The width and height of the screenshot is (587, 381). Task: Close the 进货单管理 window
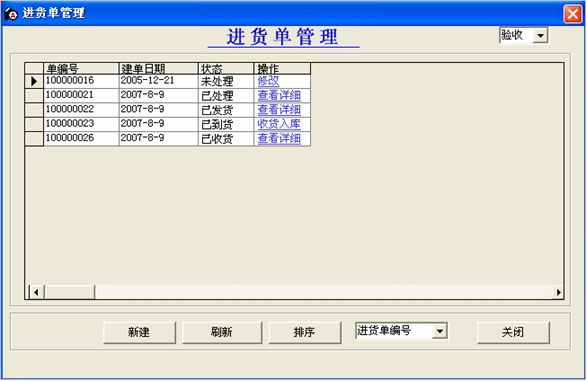572,14
